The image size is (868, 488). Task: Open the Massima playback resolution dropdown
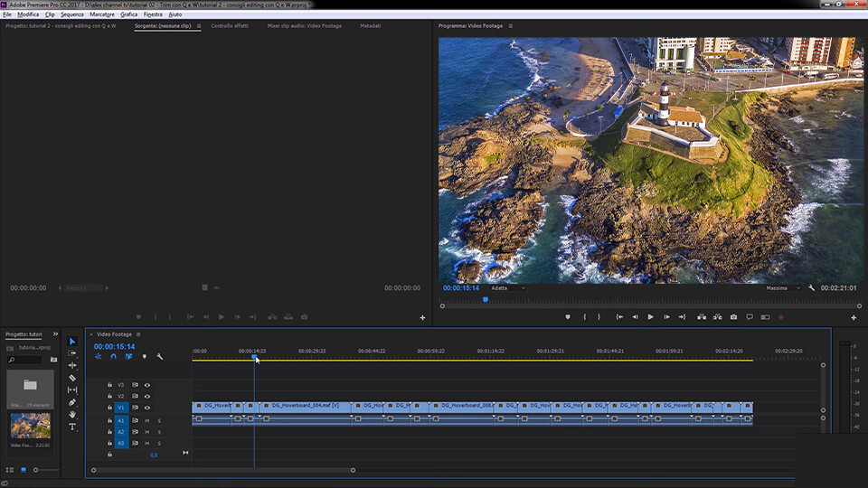pyautogui.click(x=783, y=288)
